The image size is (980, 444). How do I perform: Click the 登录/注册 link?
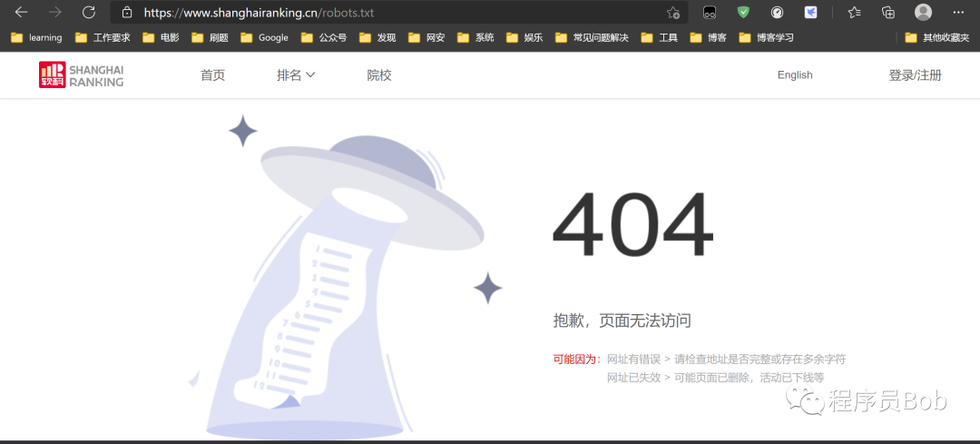point(915,75)
